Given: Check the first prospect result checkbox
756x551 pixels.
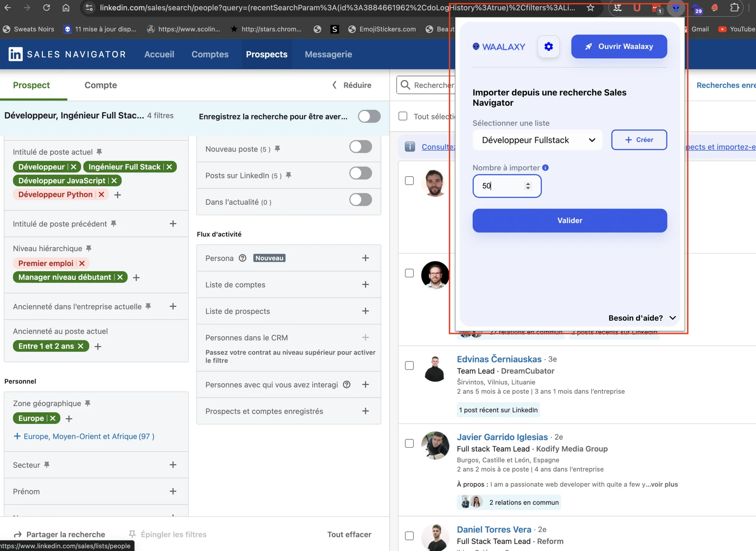Looking at the screenshot, I should (409, 181).
